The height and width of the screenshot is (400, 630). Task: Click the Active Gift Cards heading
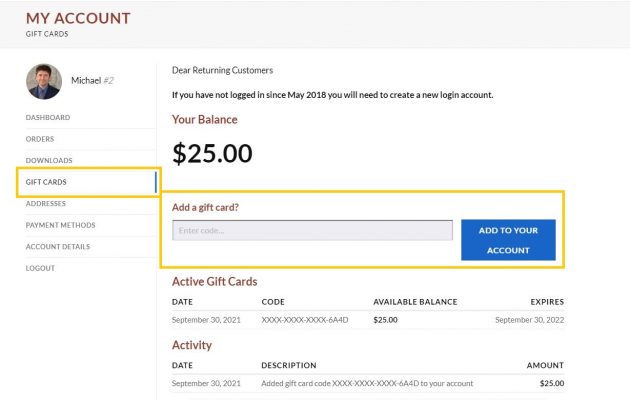(x=215, y=282)
